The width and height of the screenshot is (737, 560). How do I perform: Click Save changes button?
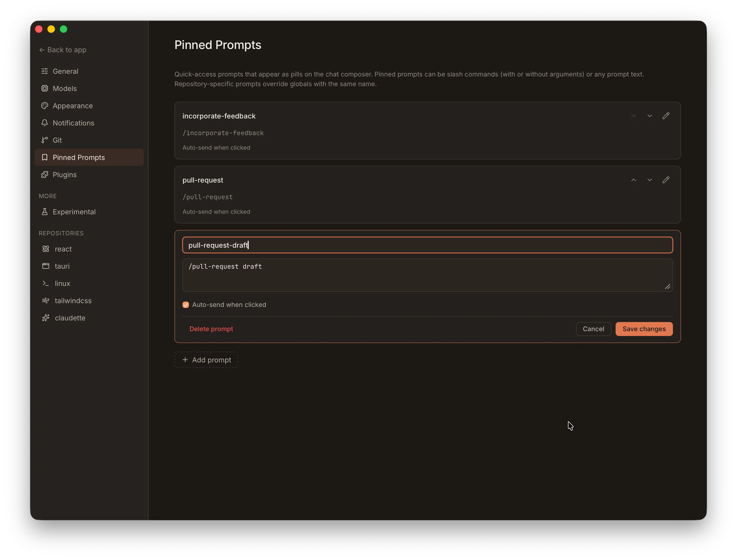[x=644, y=329]
